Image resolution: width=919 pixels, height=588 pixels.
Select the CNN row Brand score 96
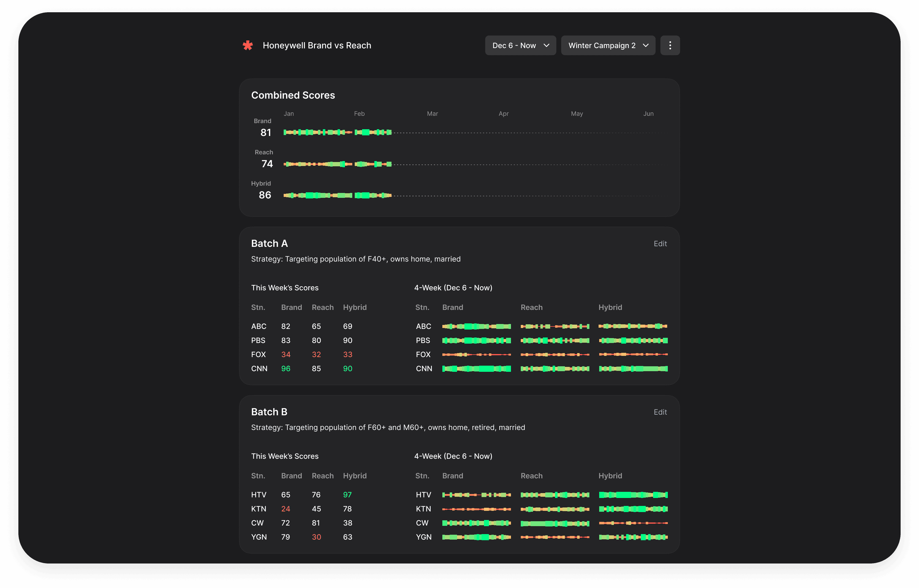pyautogui.click(x=286, y=369)
